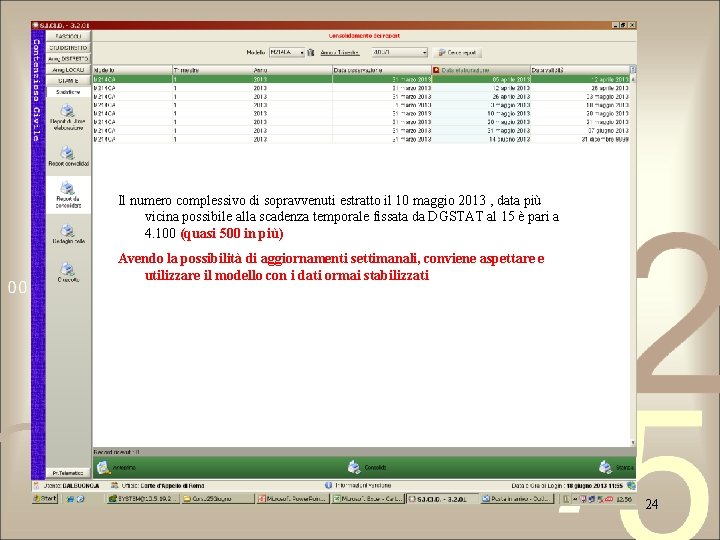The height and width of the screenshot is (540, 720).
Task: Click the trash icon beside Modello dropdown
Action: coord(311,52)
